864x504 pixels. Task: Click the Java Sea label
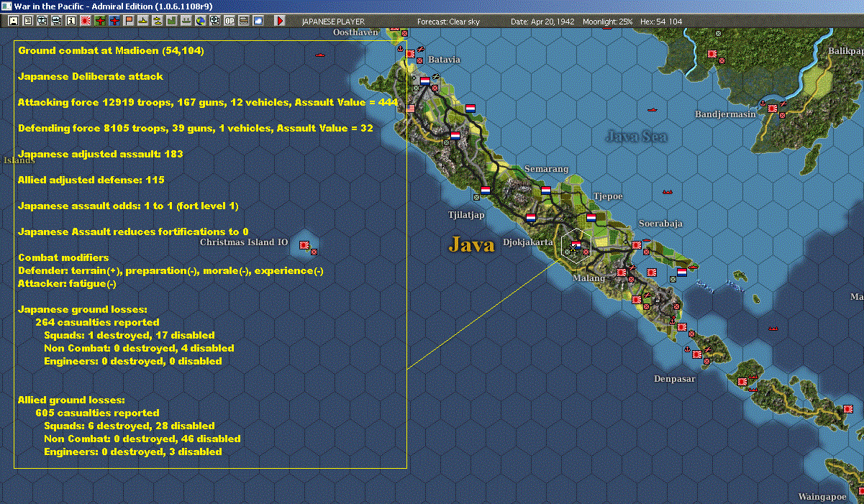(x=637, y=137)
